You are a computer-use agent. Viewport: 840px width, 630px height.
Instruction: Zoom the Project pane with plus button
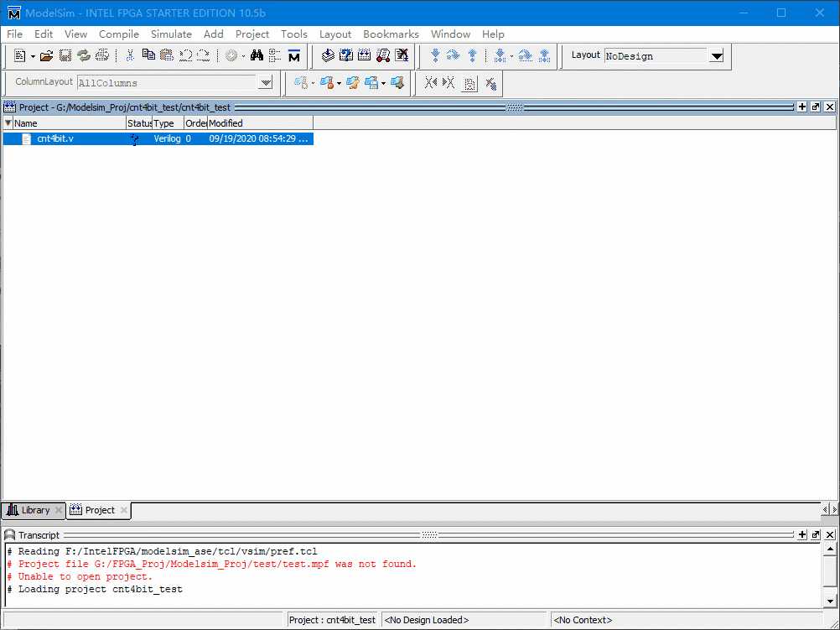pyautogui.click(x=802, y=107)
